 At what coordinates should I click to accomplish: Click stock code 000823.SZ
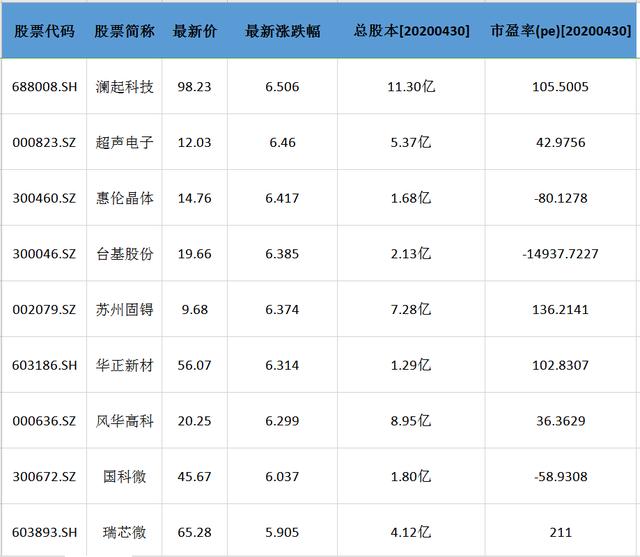(44, 142)
